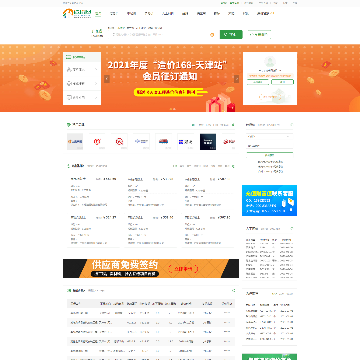Show the previous carousel banner slide

click(107, 79)
